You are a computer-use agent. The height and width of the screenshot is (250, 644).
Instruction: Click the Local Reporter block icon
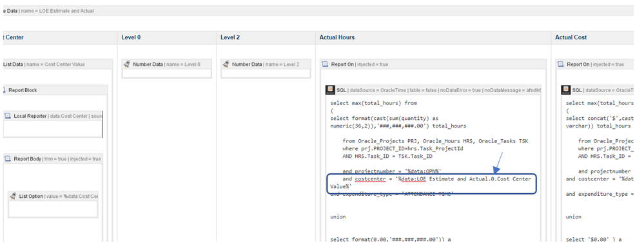8,116
